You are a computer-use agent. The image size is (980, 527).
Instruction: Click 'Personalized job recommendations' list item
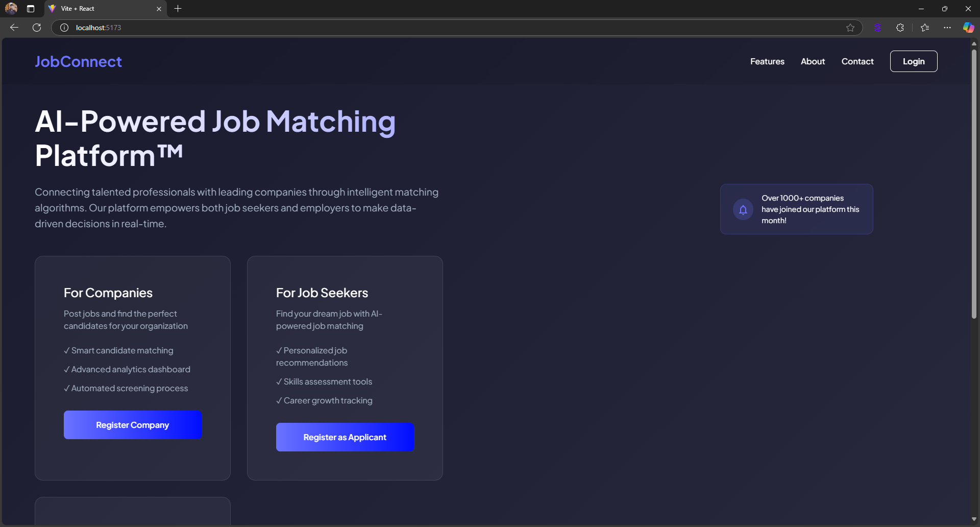[x=312, y=356]
